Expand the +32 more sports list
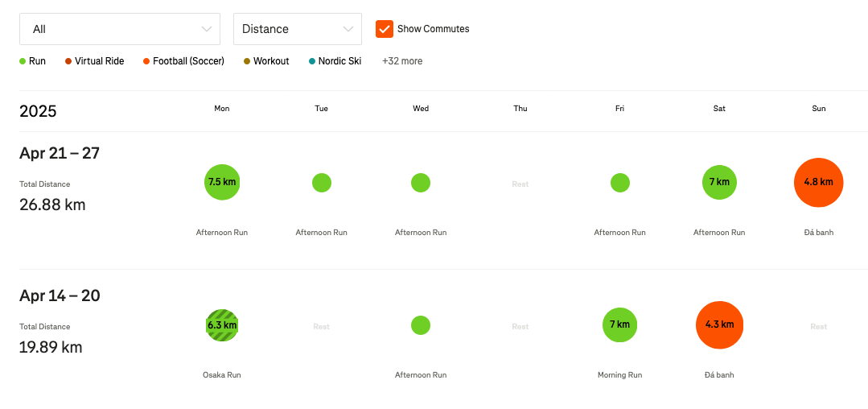 pos(401,61)
